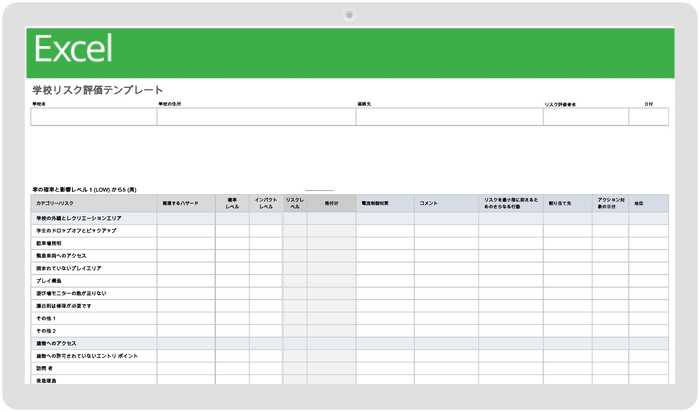
Task: Click the 建物へのアクセス section row
Action: click(x=350, y=343)
